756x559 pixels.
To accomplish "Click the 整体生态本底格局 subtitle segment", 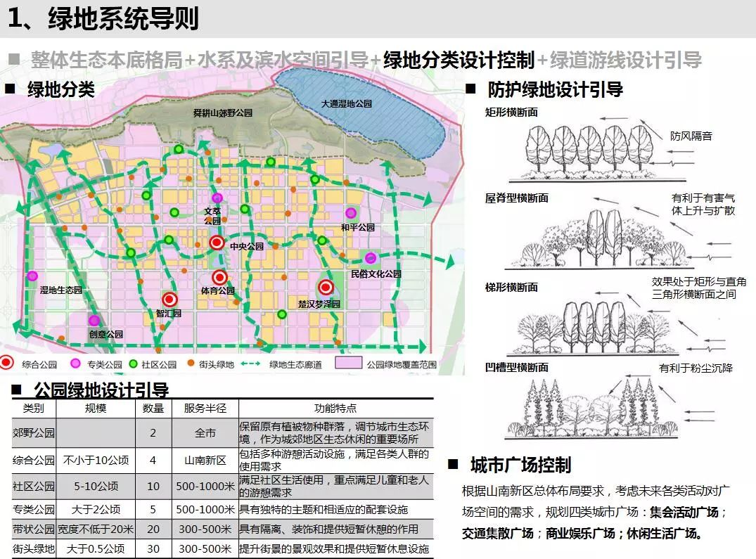I will click(107, 60).
